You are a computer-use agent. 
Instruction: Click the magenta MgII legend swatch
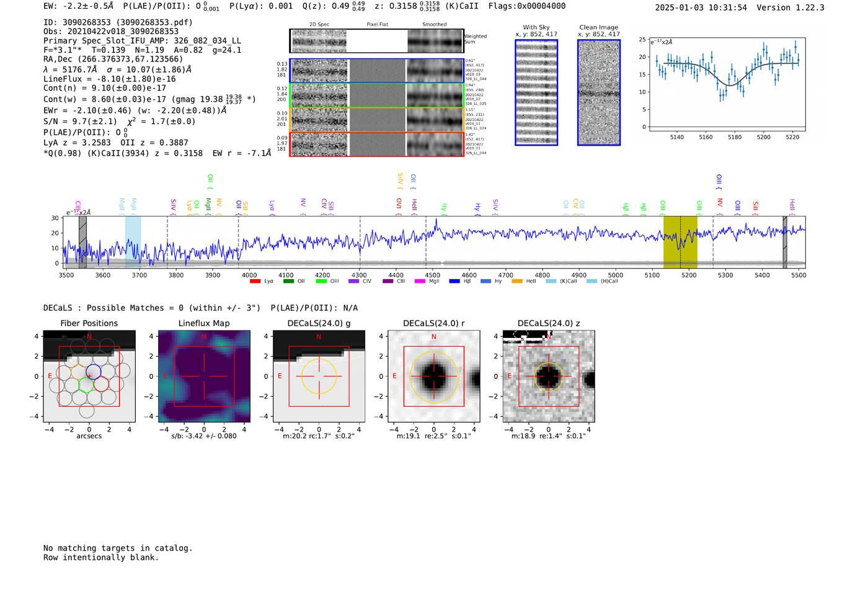click(x=420, y=281)
